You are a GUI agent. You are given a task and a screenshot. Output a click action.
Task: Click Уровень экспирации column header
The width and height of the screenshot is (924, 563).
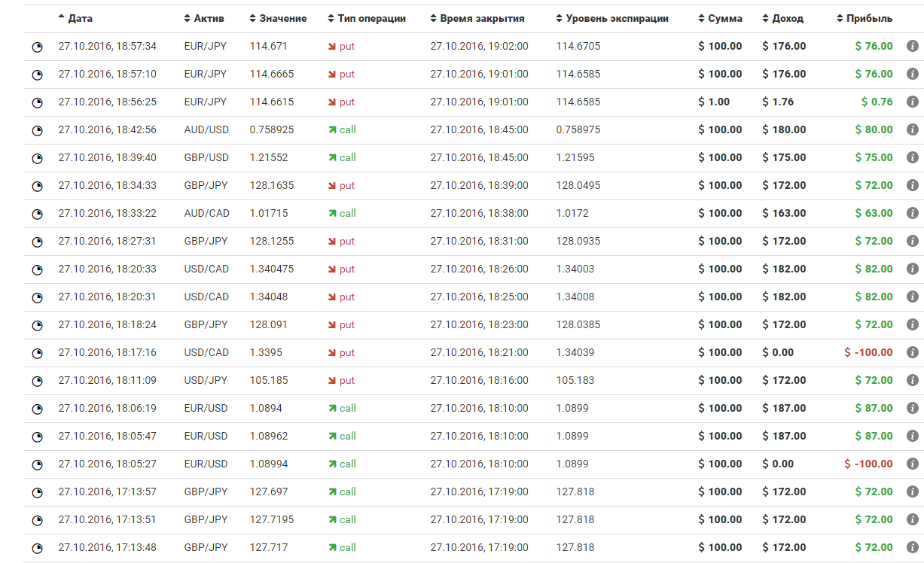click(617, 18)
